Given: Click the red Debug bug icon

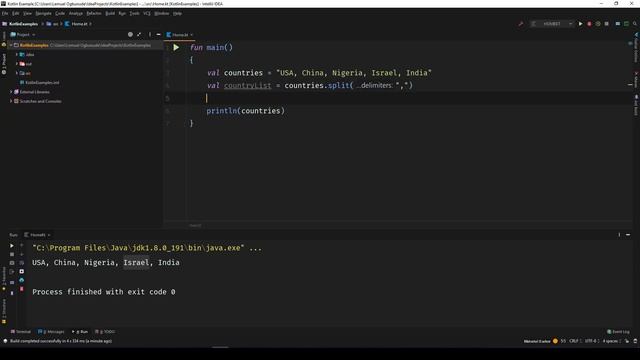Looking at the screenshot, I should click(x=589, y=24).
